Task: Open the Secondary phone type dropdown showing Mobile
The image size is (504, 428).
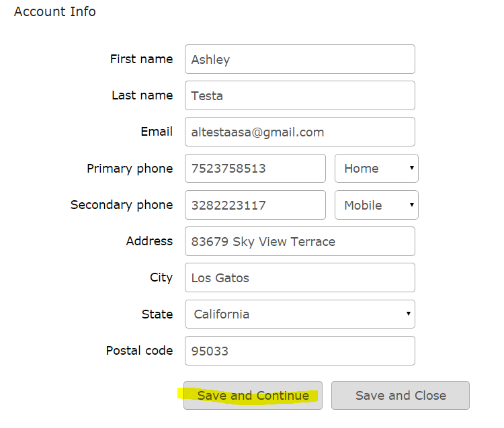Action: tap(376, 205)
